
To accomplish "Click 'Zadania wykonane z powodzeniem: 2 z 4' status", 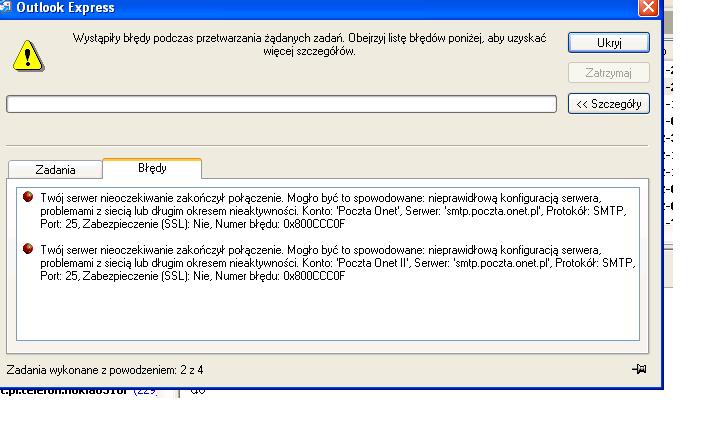I will (105, 370).
